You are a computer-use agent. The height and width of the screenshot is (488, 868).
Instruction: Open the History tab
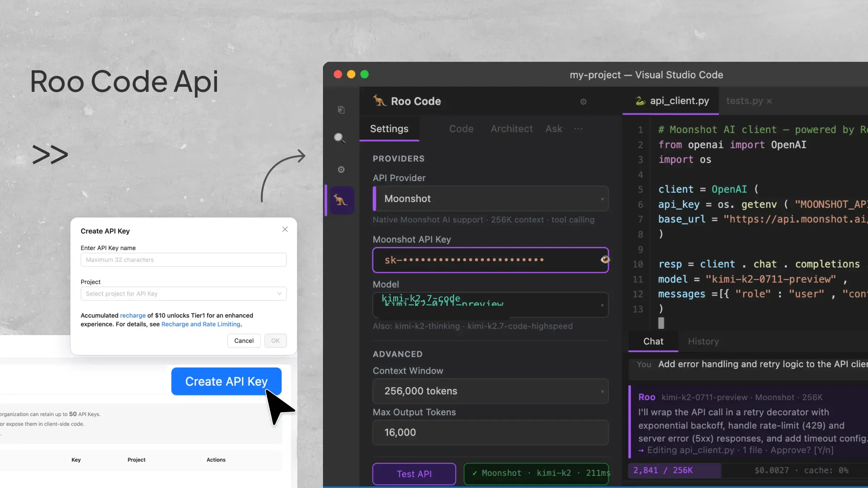point(703,341)
